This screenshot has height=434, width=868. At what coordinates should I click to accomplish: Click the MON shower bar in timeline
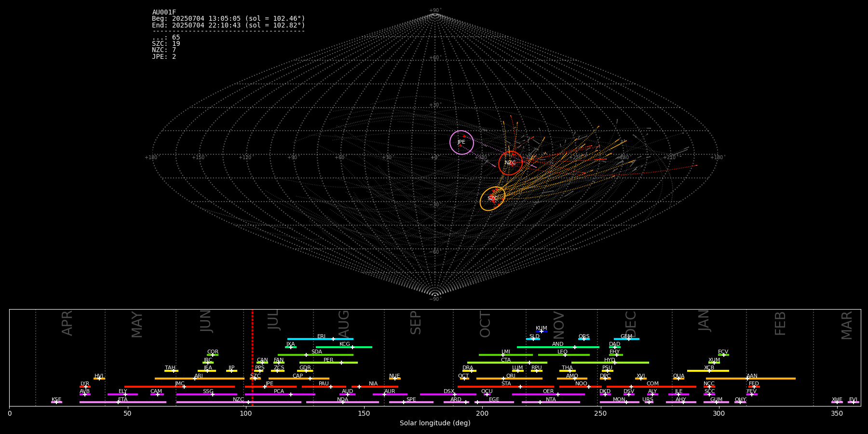point(620,402)
